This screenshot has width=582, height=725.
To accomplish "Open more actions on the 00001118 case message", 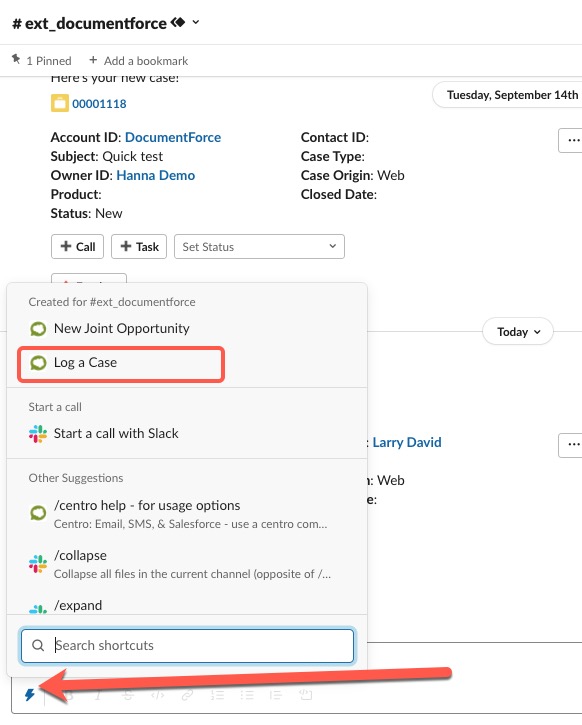I will click(572, 140).
